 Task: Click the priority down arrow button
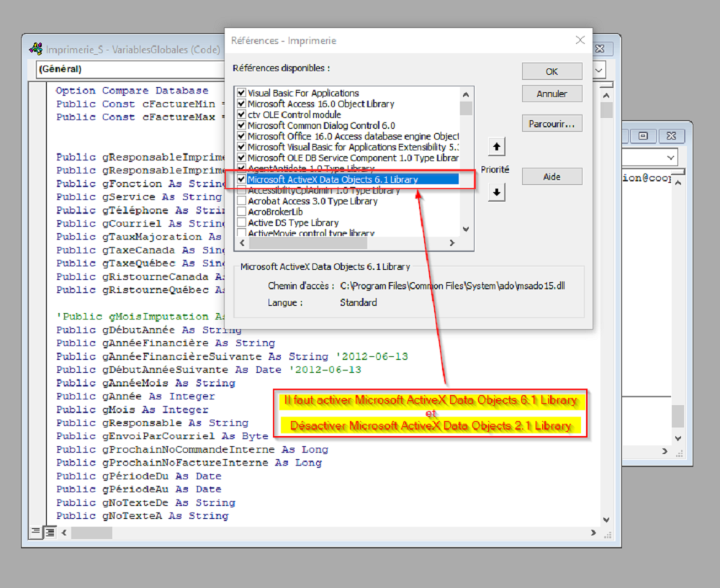tap(497, 193)
